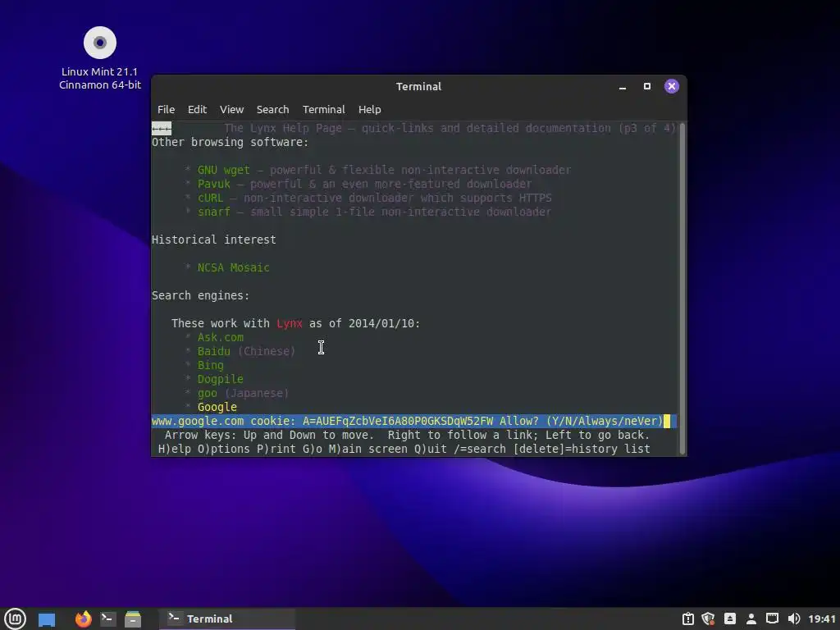The image size is (840, 630).
Task: Click the terminal vertical scrollbar
Action: click(x=682, y=288)
